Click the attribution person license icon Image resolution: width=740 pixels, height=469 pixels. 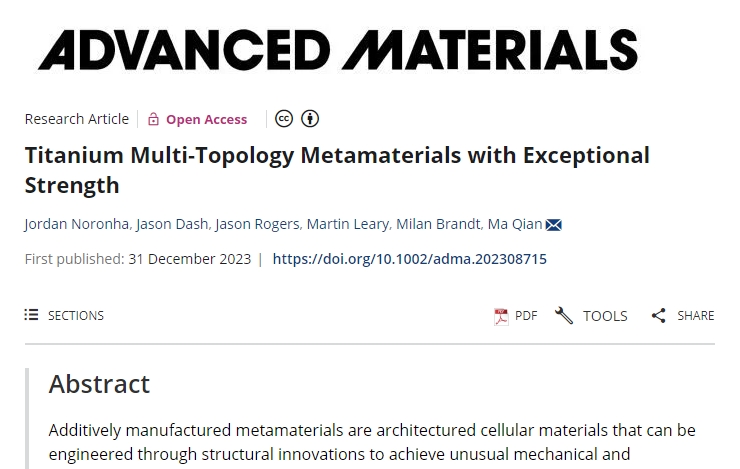pyautogui.click(x=310, y=119)
